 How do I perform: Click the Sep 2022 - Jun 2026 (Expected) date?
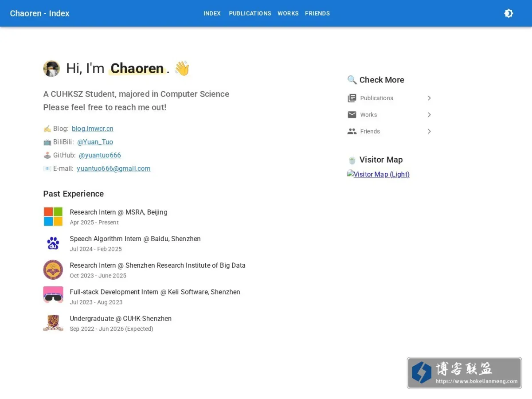[111, 329]
